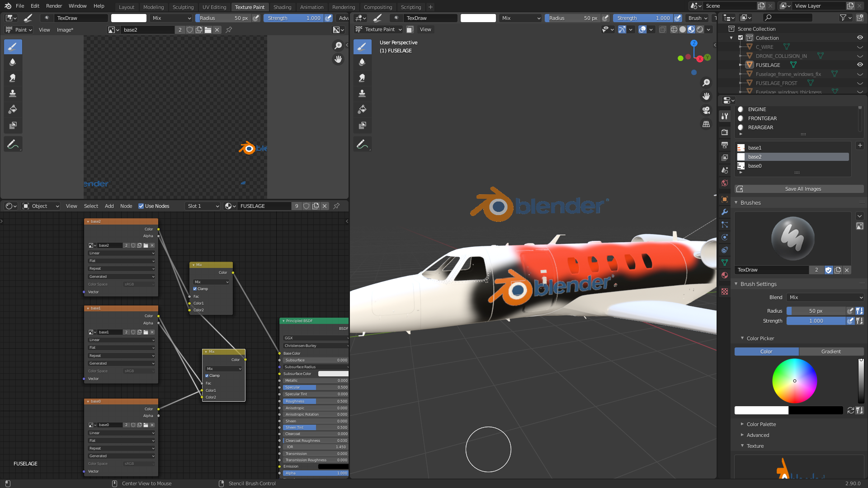Click the white primary color swatch in properties

pyautogui.click(x=761, y=410)
